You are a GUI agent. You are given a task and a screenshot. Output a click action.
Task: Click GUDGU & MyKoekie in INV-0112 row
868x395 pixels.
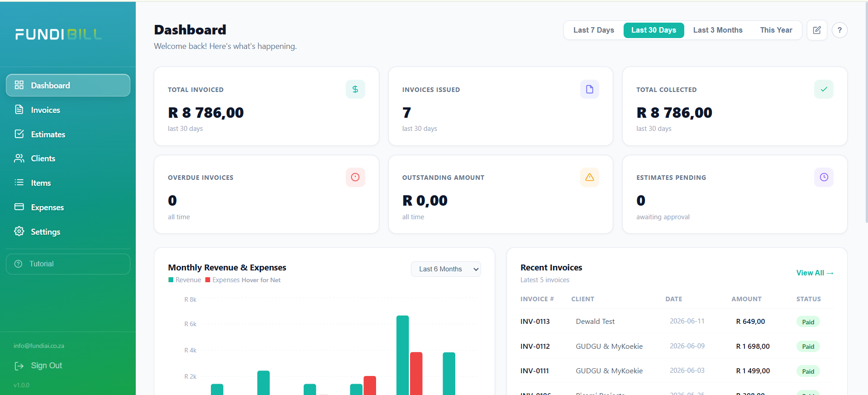click(x=609, y=347)
